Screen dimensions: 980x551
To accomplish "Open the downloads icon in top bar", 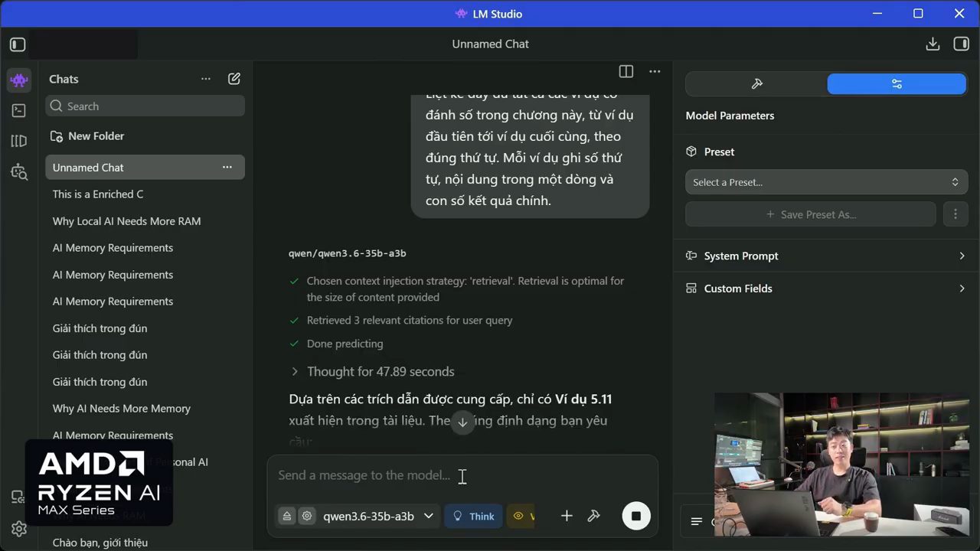I will pos(933,44).
